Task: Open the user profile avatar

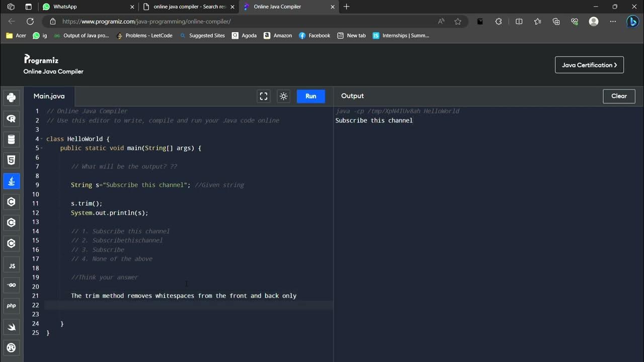Action: coord(594,22)
